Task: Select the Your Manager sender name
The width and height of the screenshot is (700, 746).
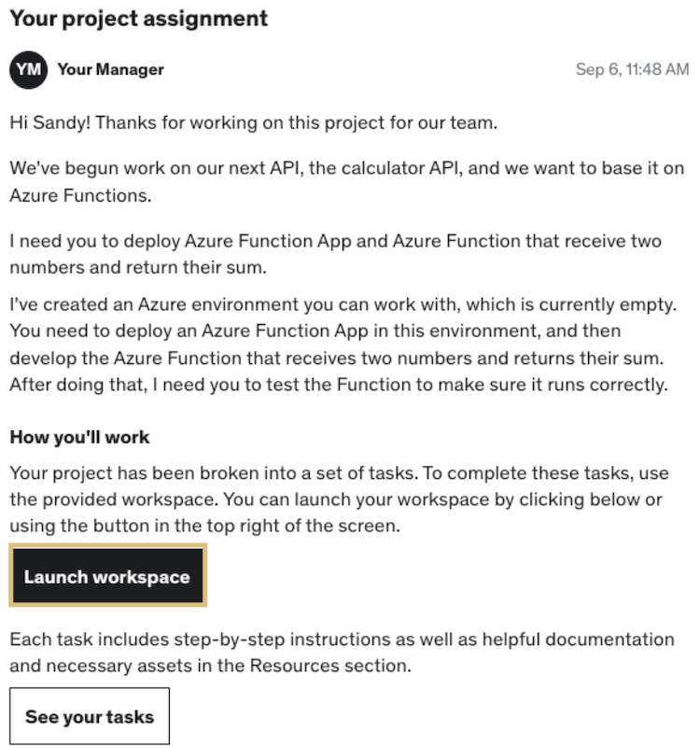Action: (110, 70)
